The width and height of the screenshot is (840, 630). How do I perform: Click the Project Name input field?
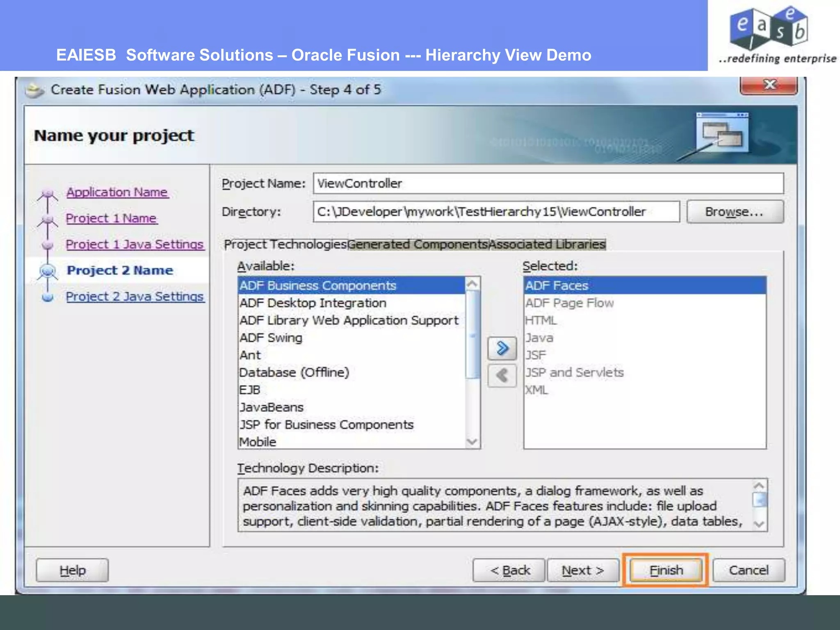coord(548,183)
